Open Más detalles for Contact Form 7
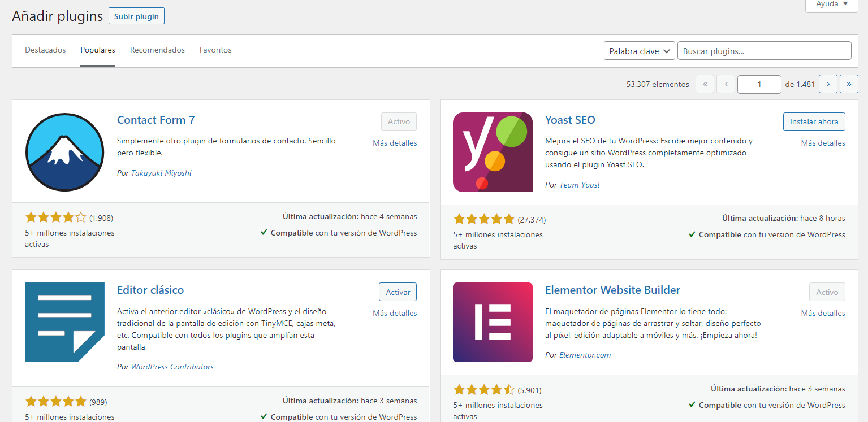 point(394,143)
